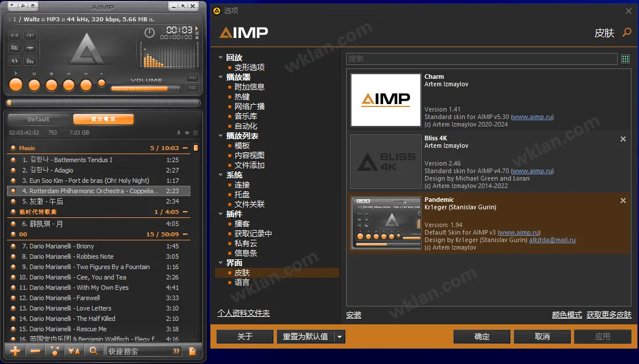Skip to the next track
Viewport: 639px width, 364px height.
pyautogui.click(x=86, y=85)
